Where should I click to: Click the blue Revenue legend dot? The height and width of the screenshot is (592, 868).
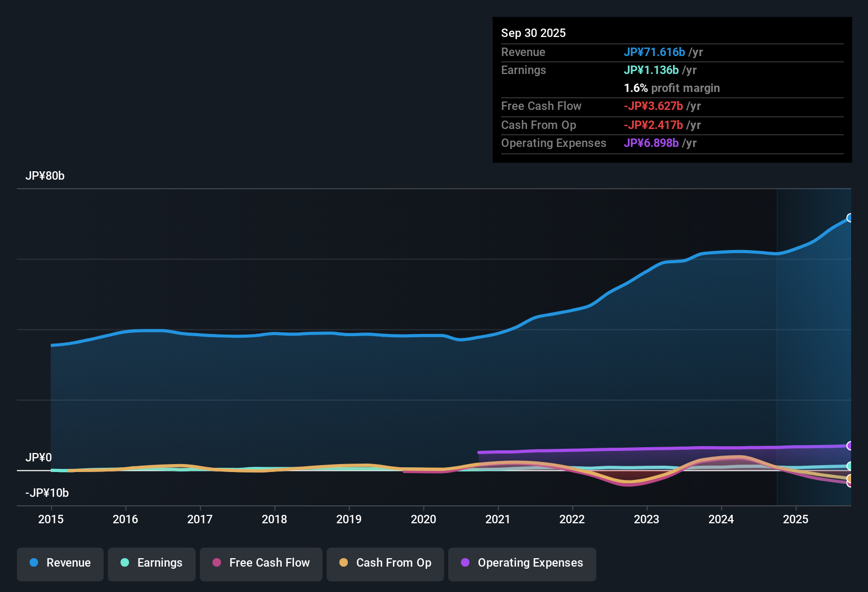[34, 563]
